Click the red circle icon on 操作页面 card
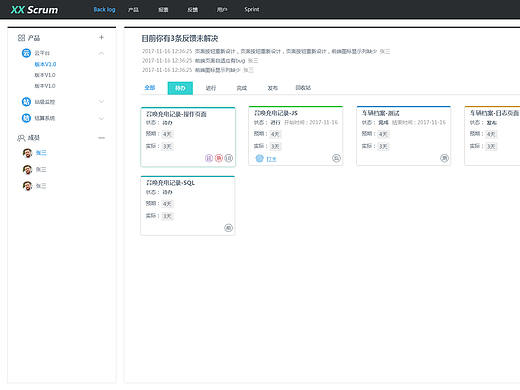 pyautogui.click(x=219, y=158)
